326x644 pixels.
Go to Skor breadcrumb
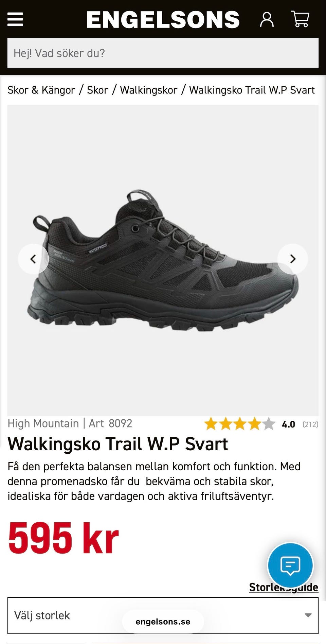coord(97,90)
